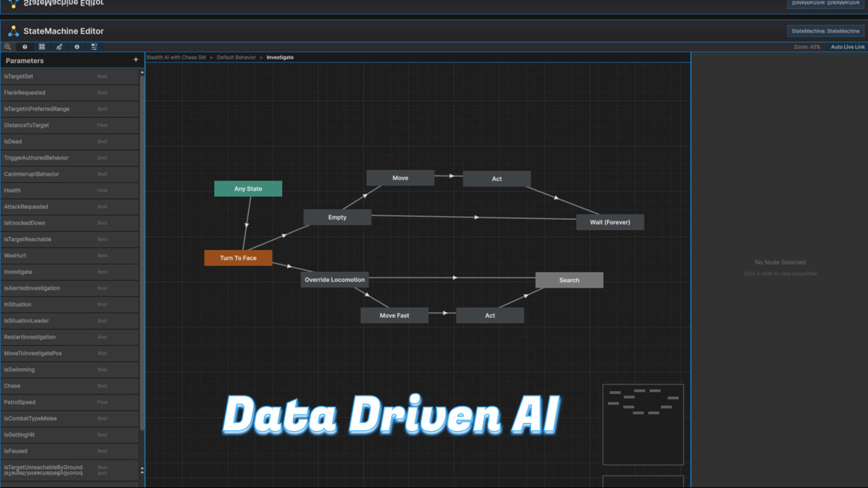Select the AttackRequested parameter
This screenshot has width=868, height=488.
pos(69,207)
